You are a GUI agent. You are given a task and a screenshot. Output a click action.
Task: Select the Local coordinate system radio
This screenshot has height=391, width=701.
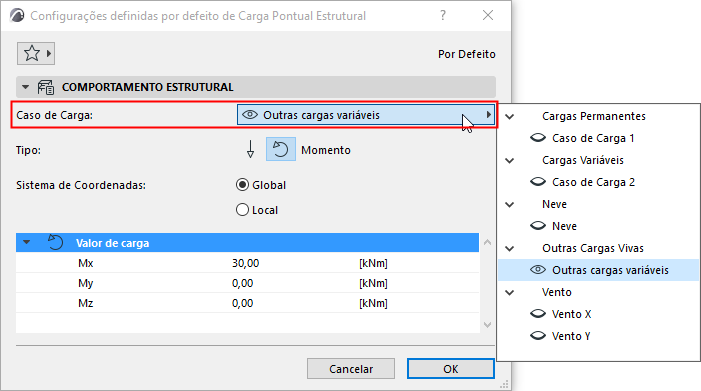pos(242,210)
